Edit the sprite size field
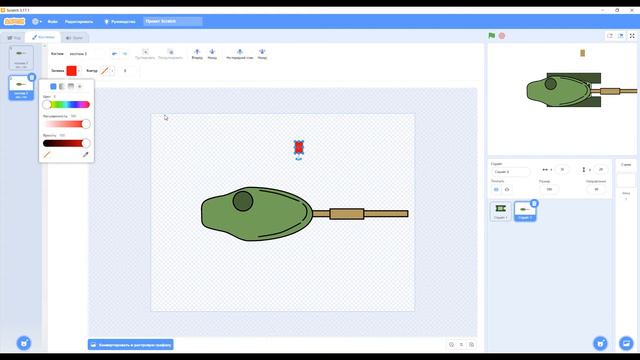 (x=549, y=189)
